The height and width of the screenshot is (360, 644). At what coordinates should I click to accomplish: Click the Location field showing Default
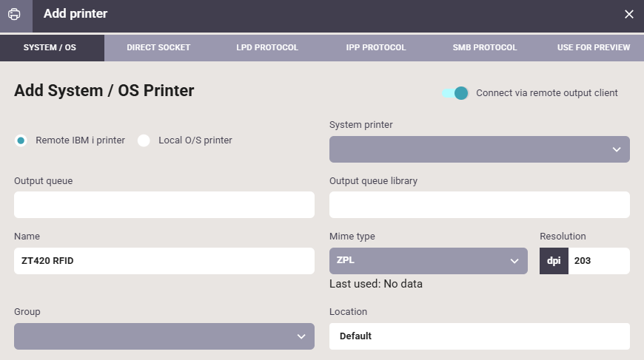tap(479, 336)
